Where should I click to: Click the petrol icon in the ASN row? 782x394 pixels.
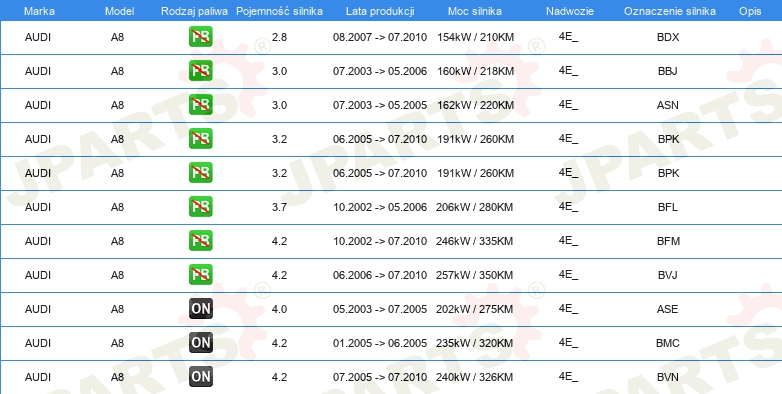tap(200, 105)
